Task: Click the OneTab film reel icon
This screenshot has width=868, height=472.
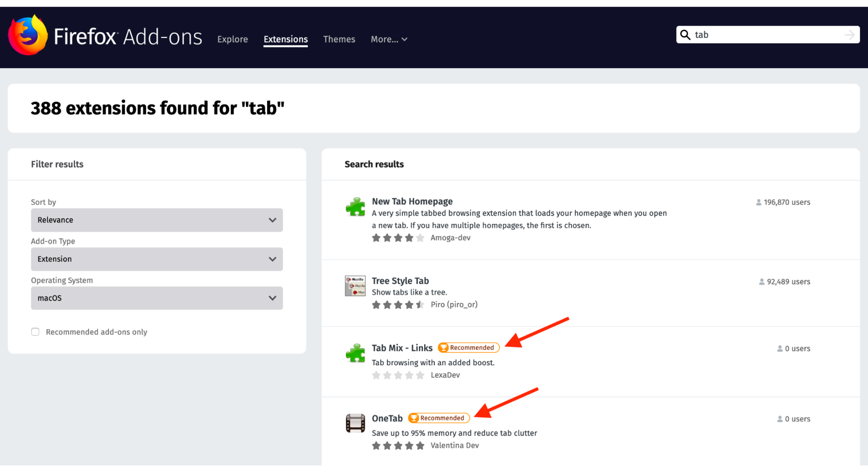Action: pos(356,423)
